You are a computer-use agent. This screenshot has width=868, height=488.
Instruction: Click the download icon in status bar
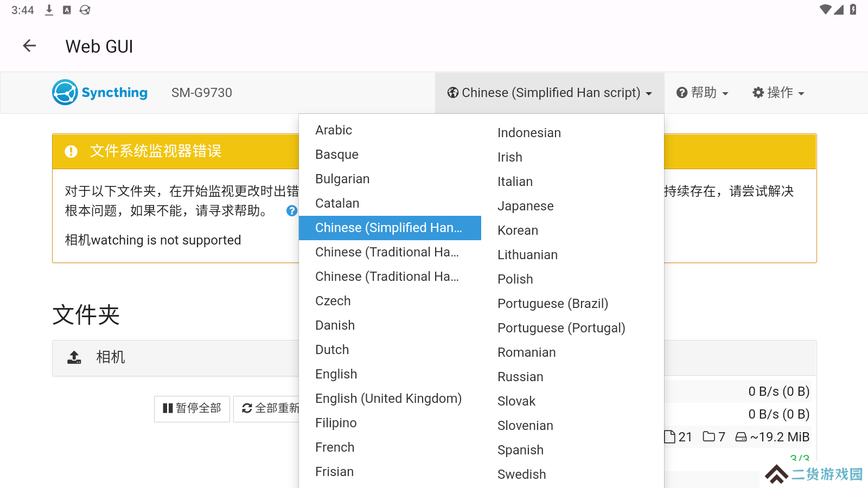click(x=49, y=10)
